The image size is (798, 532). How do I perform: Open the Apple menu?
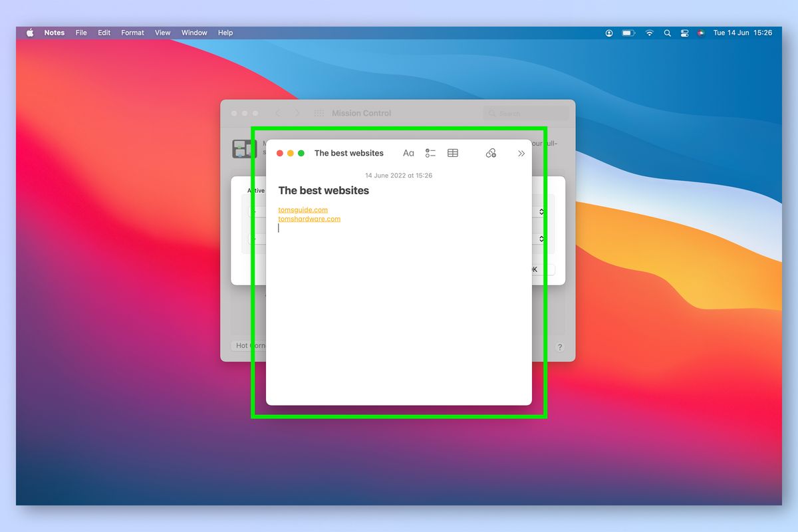(x=30, y=33)
